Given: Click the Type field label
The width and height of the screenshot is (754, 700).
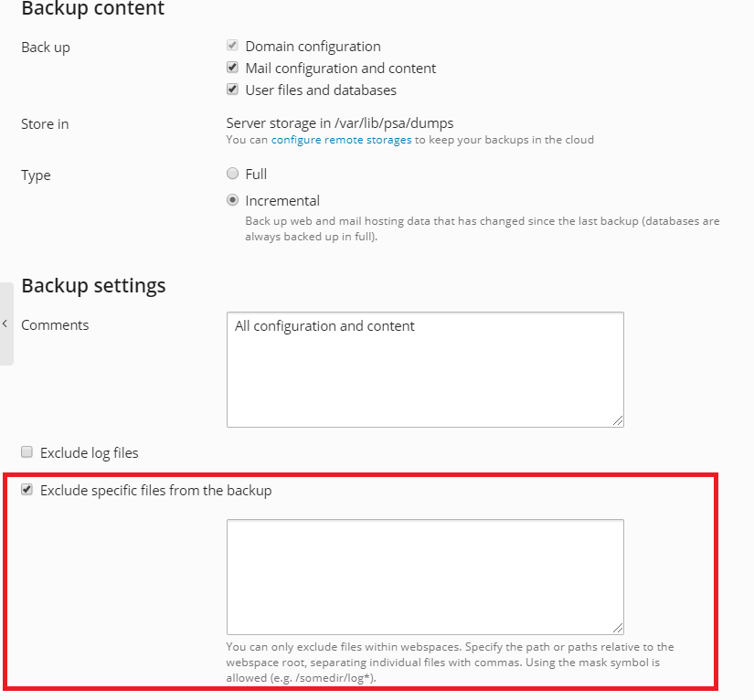Looking at the screenshot, I should 36,175.
